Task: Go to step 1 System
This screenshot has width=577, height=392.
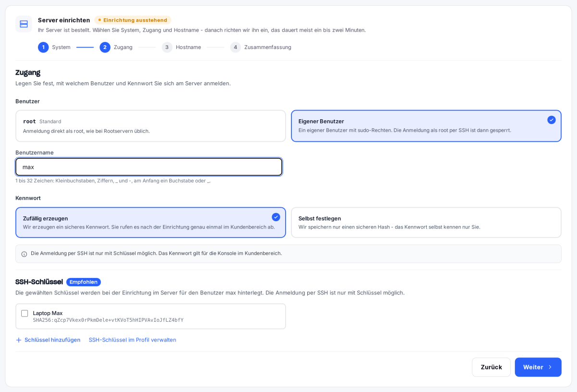Action: (54, 47)
